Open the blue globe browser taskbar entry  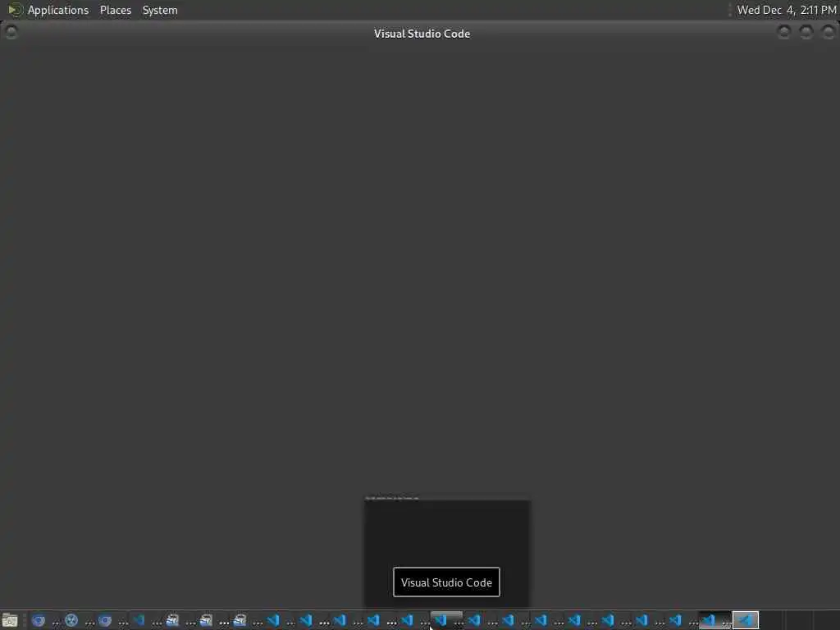[x=71, y=621]
